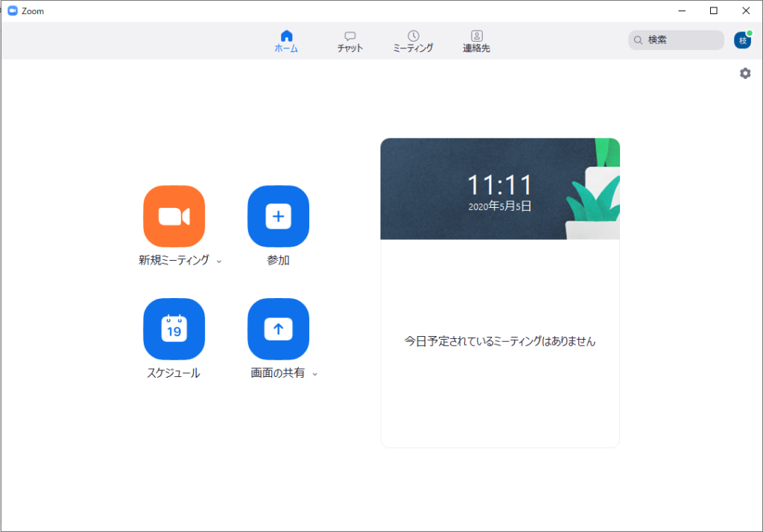Open settings via the gear icon
Image resolution: width=763 pixels, height=532 pixels.
[x=745, y=74]
